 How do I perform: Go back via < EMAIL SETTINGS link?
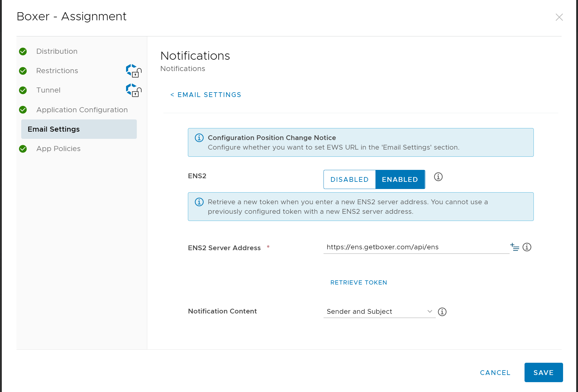click(206, 95)
